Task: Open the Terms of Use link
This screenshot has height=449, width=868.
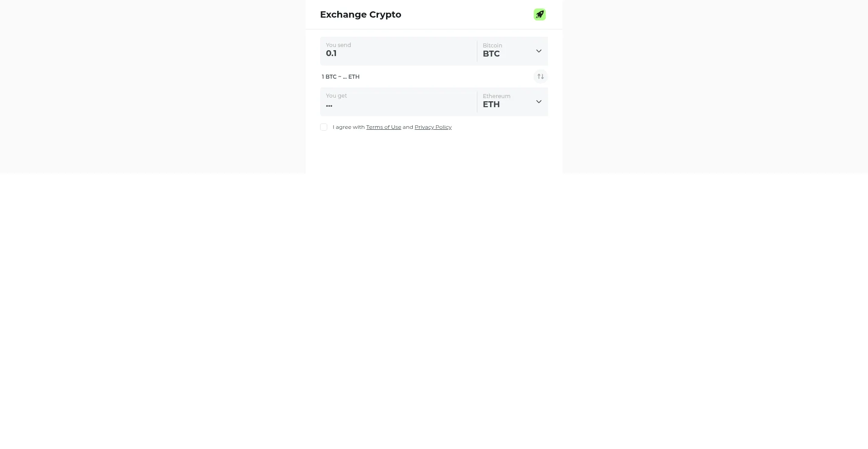Action: 383,127
